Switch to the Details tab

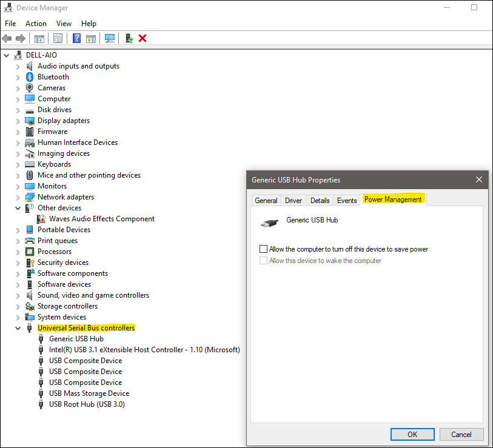pyautogui.click(x=320, y=201)
